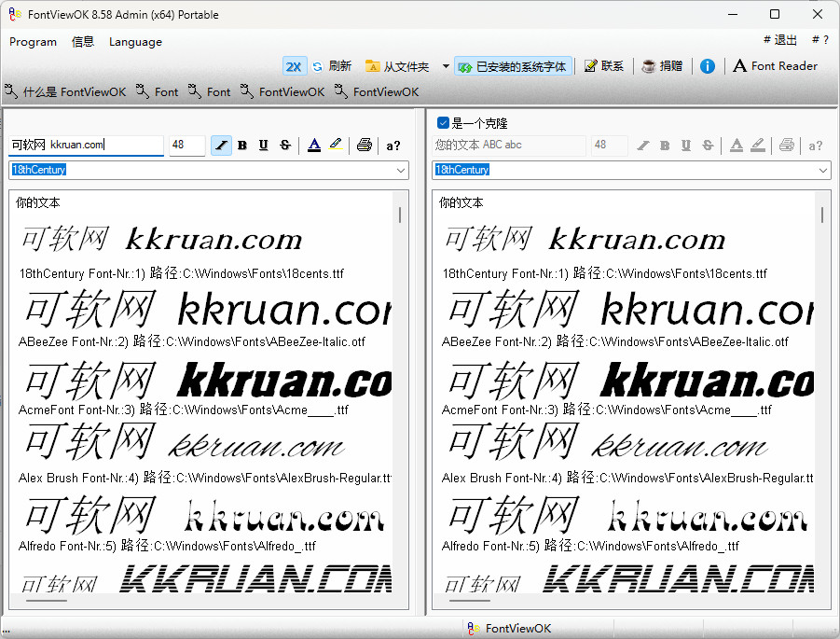Click the # ? help item
The width and height of the screenshot is (840, 639).
[x=819, y=40]
